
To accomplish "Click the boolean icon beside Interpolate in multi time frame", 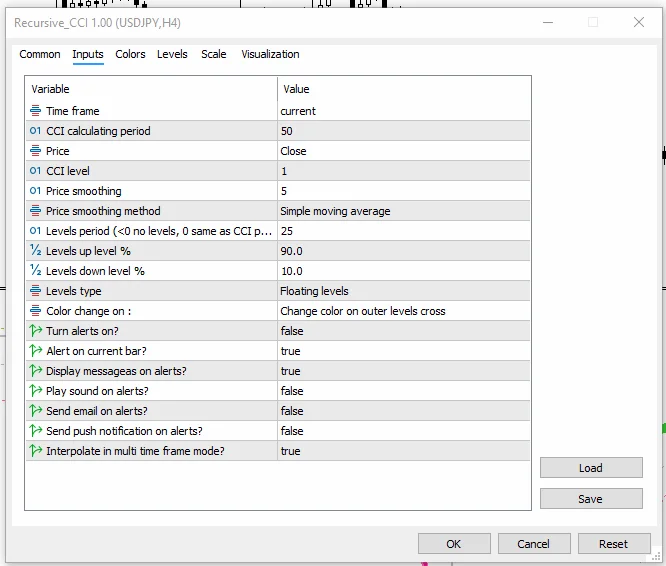I will click(x=36, y=450).
